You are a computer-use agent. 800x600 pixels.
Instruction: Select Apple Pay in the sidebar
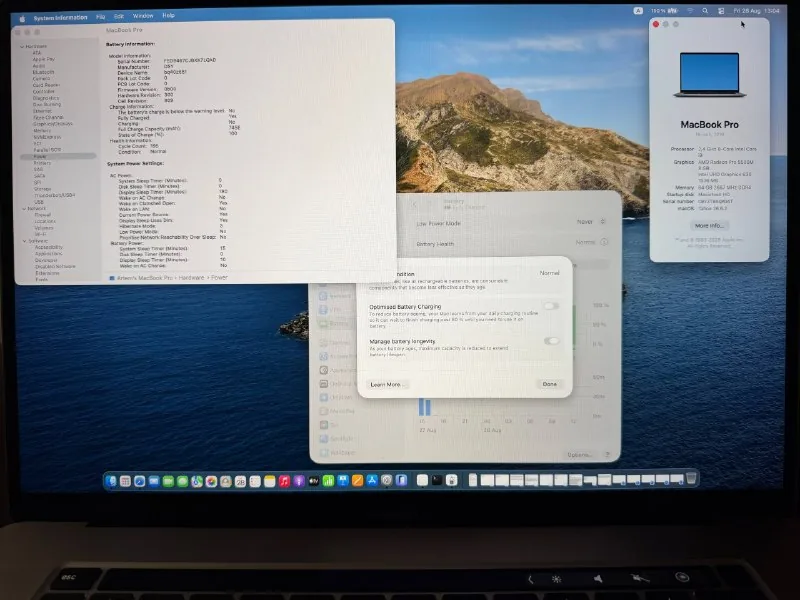tap(44, 59)
